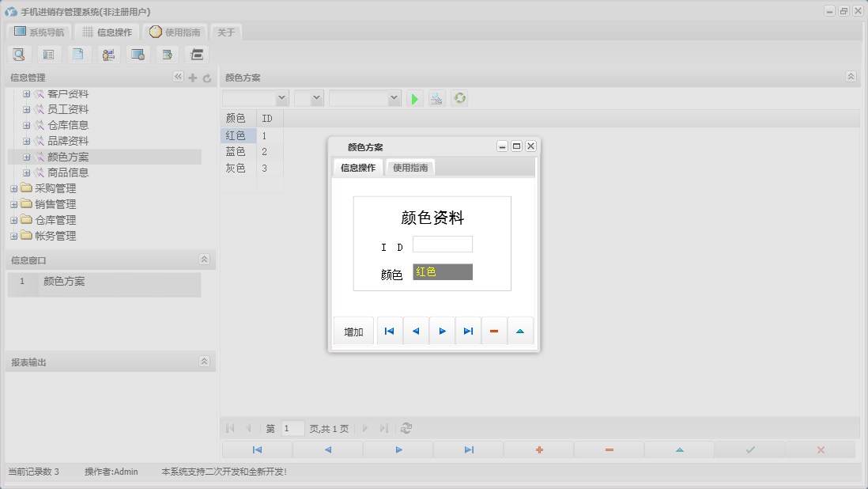The width and height of the screenshot is (868, 489).
Task: Expand the 商品信息 tree branch
Action: [26, 172]
